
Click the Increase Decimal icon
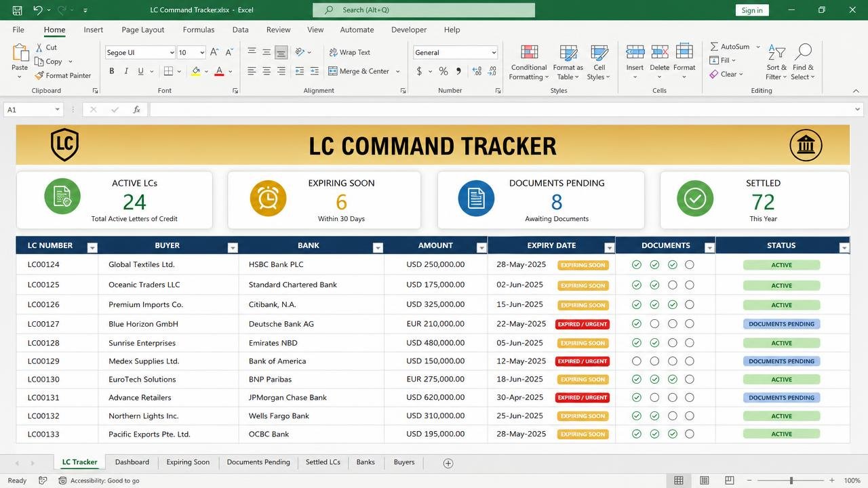[477, 71]
